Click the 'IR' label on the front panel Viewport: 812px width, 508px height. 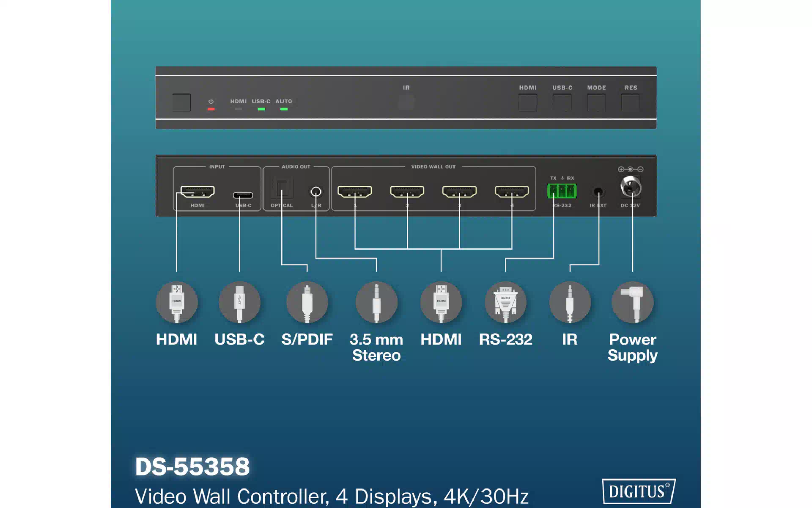(x=406, y=88)
